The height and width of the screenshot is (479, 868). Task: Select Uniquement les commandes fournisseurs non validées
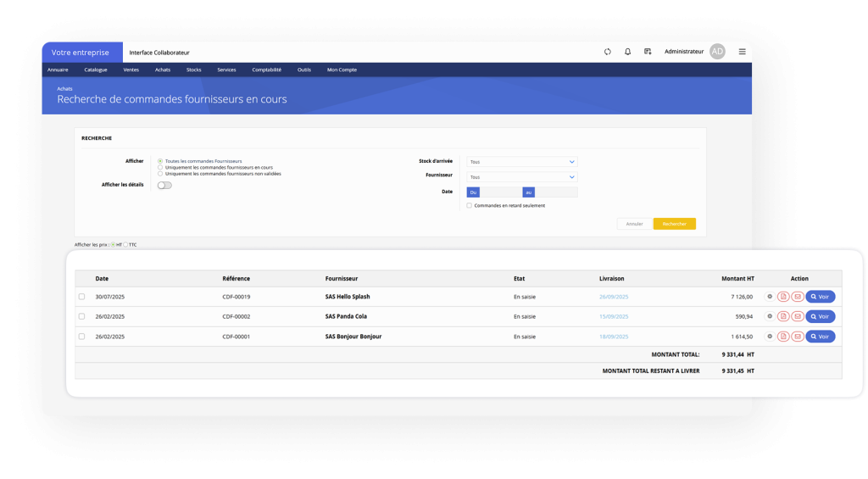(160, 174)
